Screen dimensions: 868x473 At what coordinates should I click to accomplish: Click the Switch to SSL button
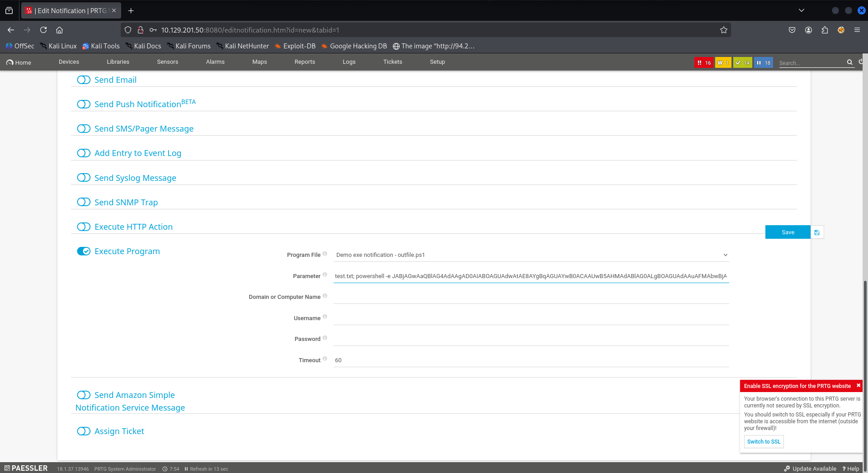764,442
